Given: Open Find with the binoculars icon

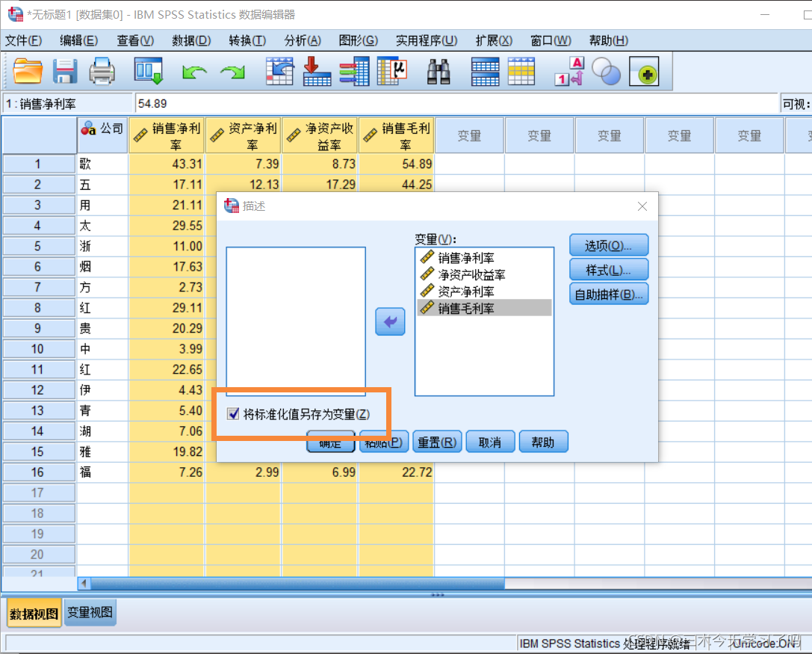Looking at the screenshot, I should point(438,72).
